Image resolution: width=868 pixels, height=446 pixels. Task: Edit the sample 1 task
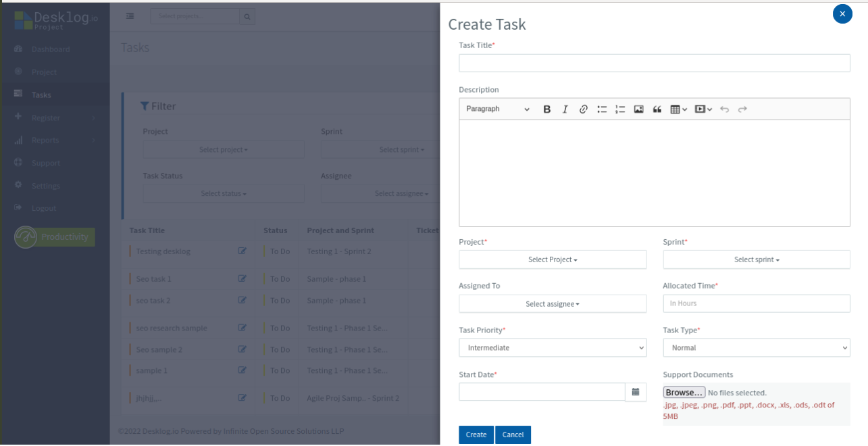(242, 370)
